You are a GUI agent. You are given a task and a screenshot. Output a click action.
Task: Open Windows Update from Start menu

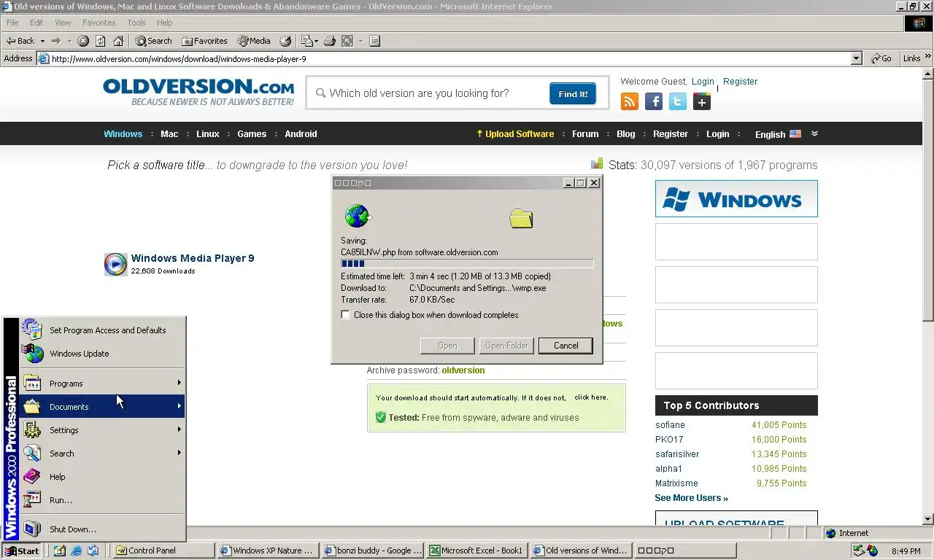(102, 354)
